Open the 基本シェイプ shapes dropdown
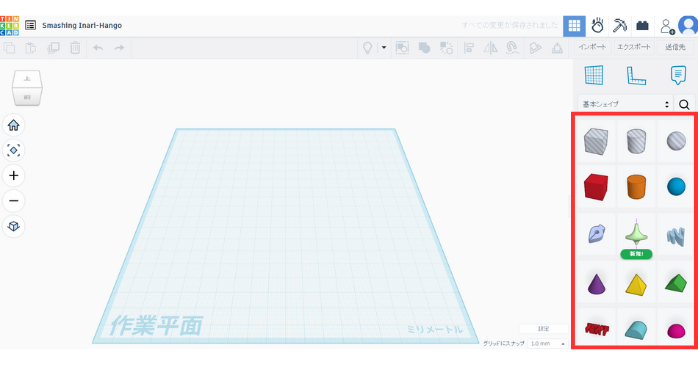 [x=625, y=104]
